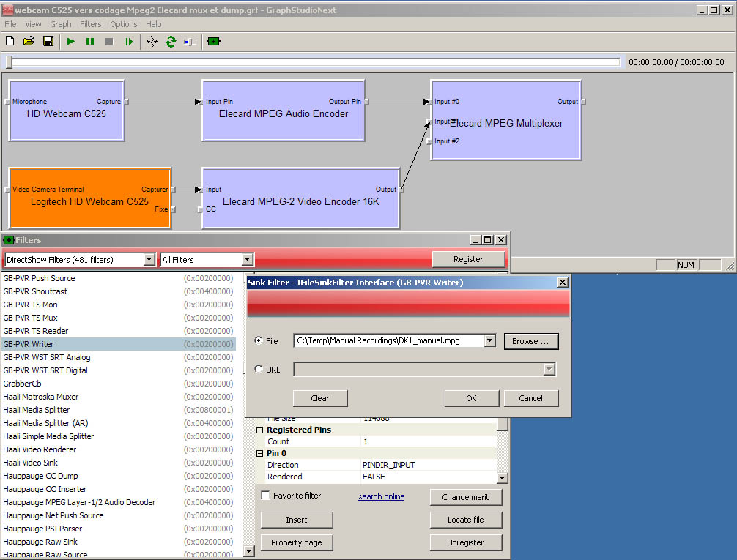This screenshot has height=560, width=737.
Task: Click the Multiplexer Output pin
Action: [x=583, y=102]
